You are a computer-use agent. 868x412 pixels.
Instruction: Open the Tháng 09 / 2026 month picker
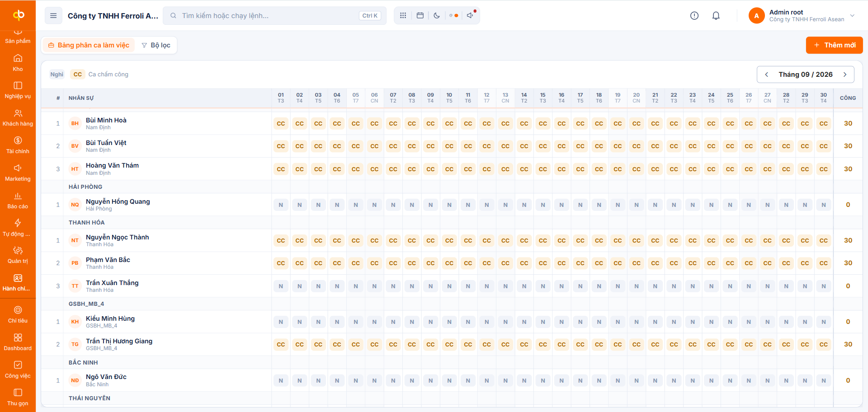pyautogui.click(x=806, y=75)
